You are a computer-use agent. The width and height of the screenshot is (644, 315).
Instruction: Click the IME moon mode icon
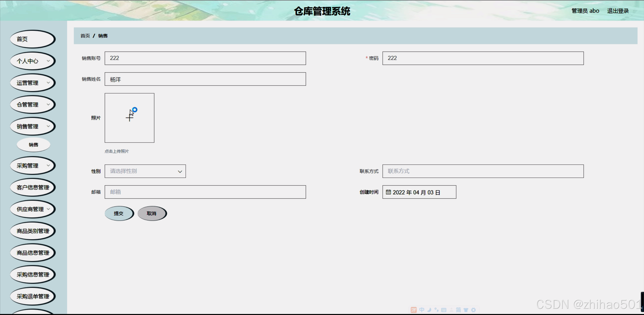(x=429, y=310)
